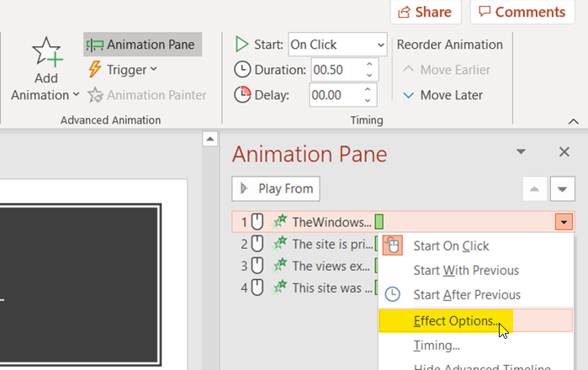Image resolution: width=588 pixels, height=370 pixels.
Task: Select Start With Previous option
Action: [x=466, y=270]
